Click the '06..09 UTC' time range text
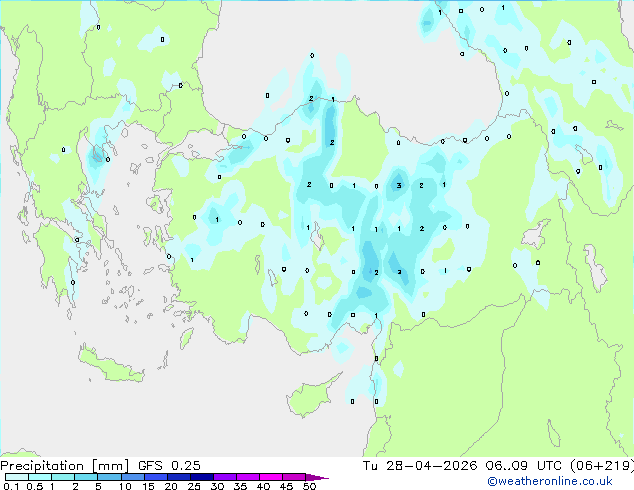634x490 pixels. point(524,466)
